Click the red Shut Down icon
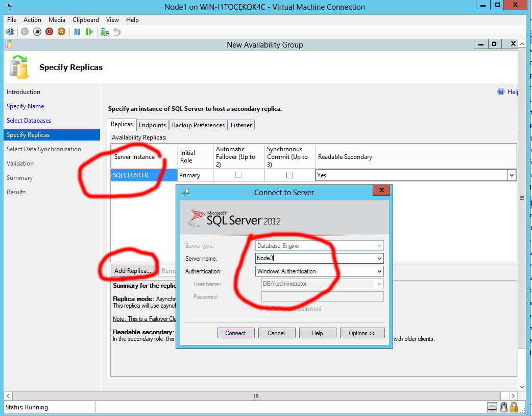Screen dimensions: 532x416 click(49, 32)
